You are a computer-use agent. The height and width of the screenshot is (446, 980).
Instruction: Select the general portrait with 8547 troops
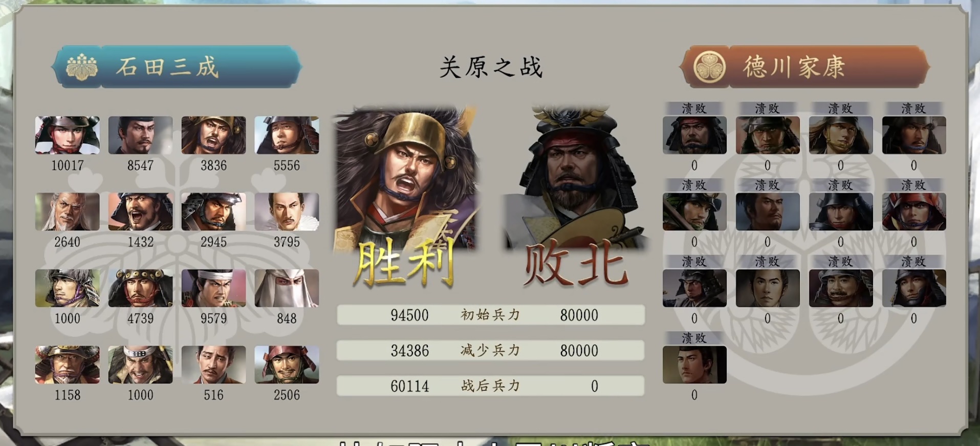pyautogui.click(x=141, y=135)
